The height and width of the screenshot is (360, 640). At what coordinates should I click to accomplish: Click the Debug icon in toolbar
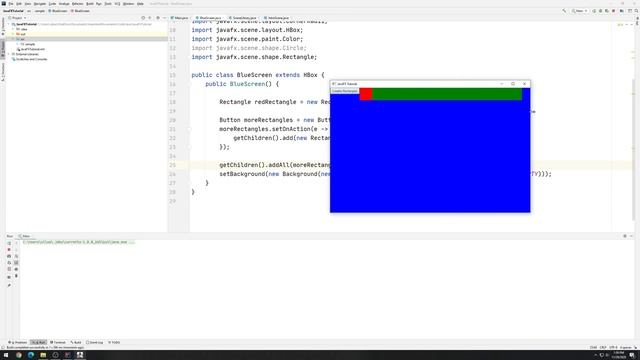(x=600, y=11)
